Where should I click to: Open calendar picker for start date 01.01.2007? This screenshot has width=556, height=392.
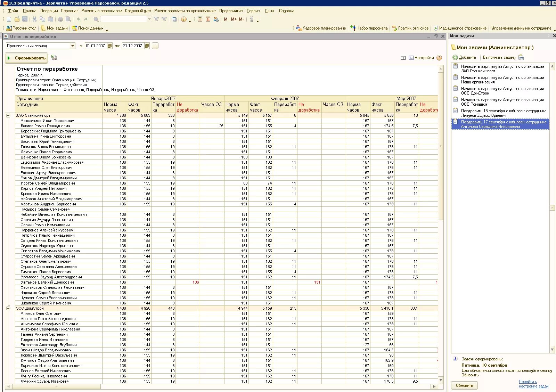(x=110, y=46)
